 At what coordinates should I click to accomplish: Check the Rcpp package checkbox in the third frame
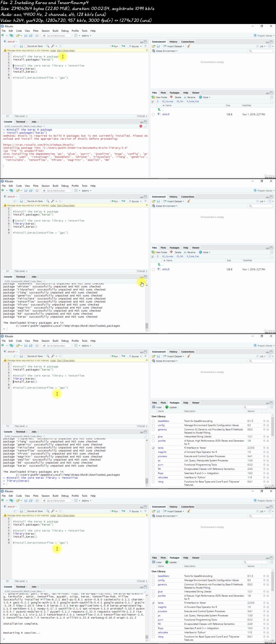point(153,473)
